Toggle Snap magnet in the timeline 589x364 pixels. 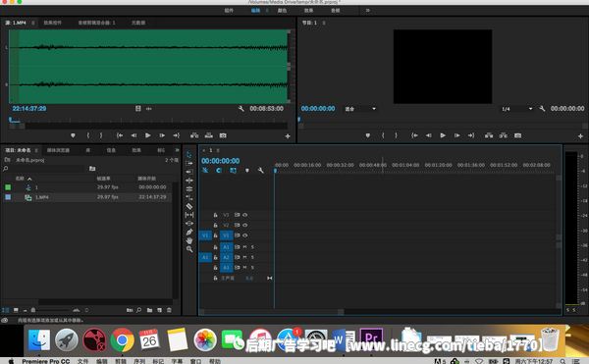pos(219,171)
